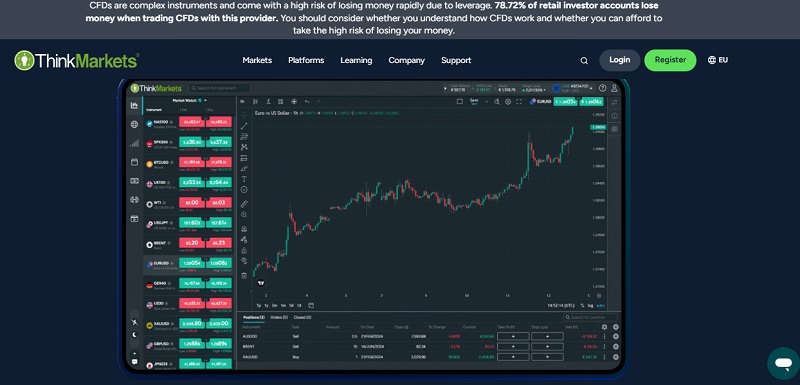800x385 pixels.
Task: Select the text T drawing tool
Action: point(244,179)
